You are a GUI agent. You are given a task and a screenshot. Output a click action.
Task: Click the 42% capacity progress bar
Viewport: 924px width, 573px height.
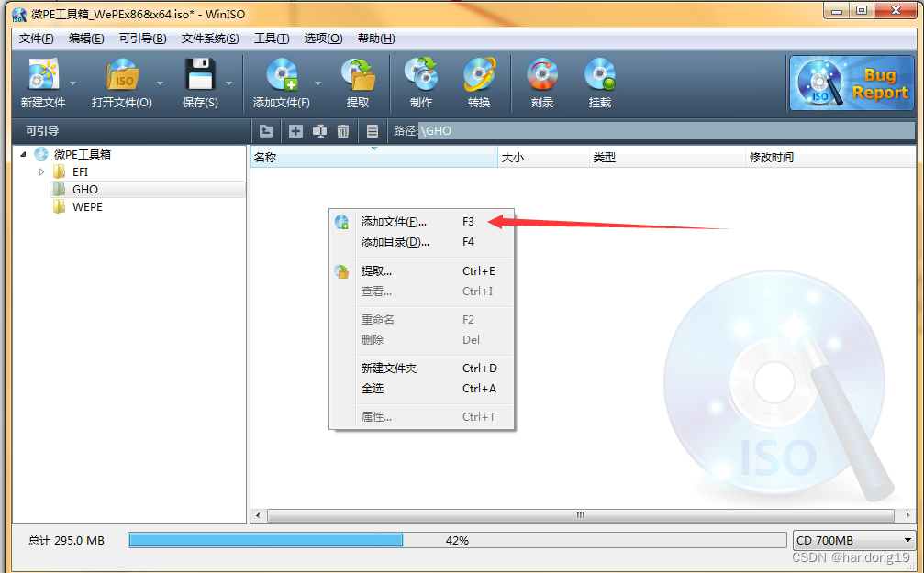pyautogui.click(x=457, y=540)
